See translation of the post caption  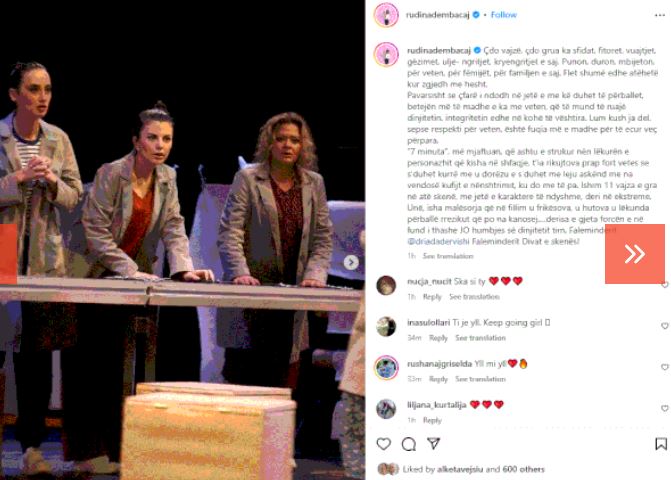click(448, 256)
